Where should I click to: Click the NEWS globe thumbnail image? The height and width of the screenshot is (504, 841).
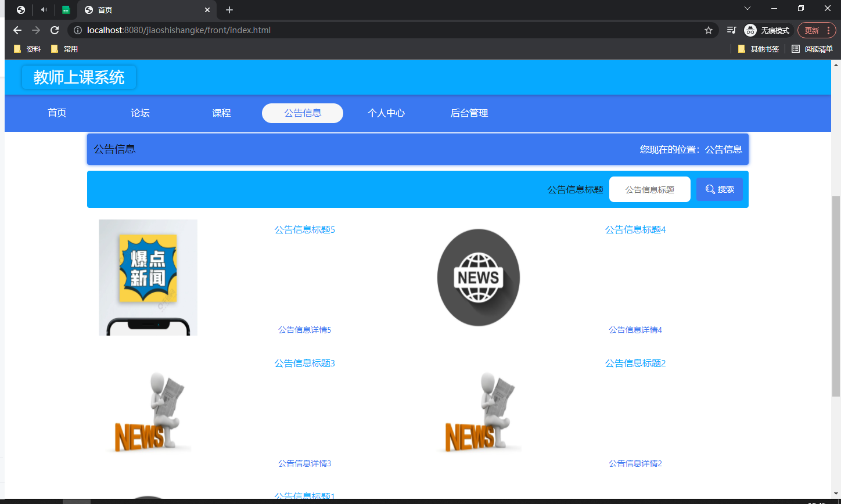pyautogui.click(x=479, y=278)
